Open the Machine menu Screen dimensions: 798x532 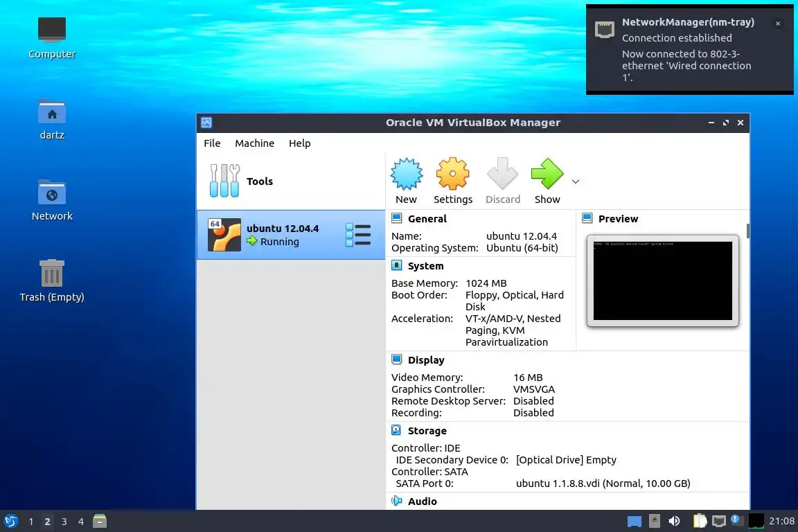coord(254,143)
